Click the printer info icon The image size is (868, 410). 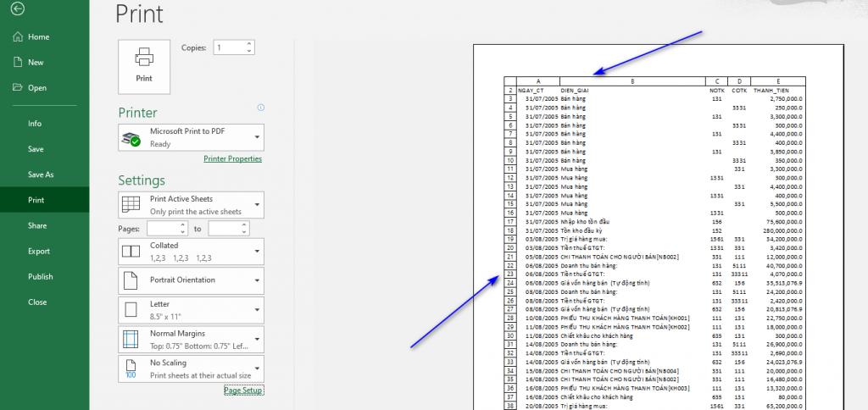click(x=261, y=108)
